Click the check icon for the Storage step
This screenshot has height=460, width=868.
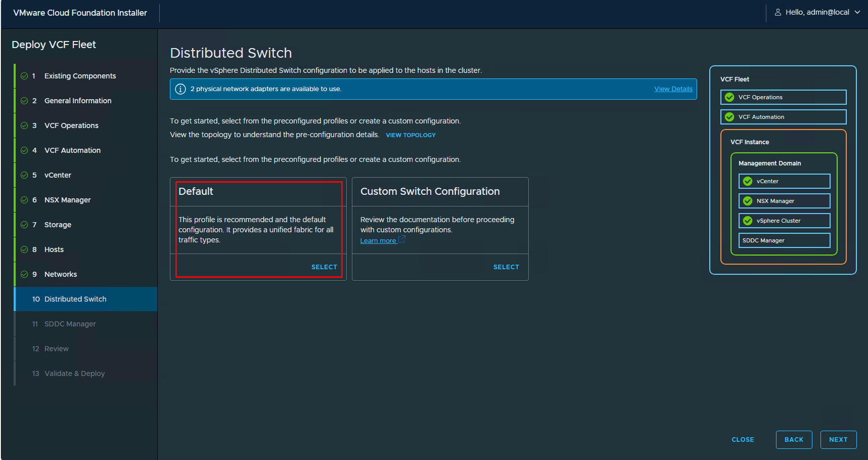click(x=24, y=225)
